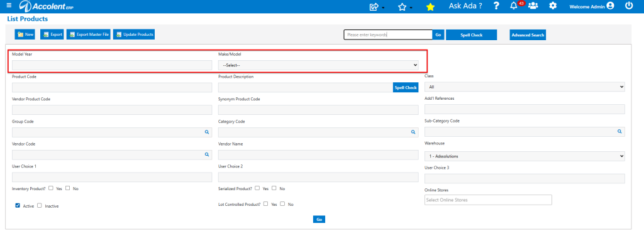
Task: Focus the Add'l References field
Action: (x=525, y=109)
